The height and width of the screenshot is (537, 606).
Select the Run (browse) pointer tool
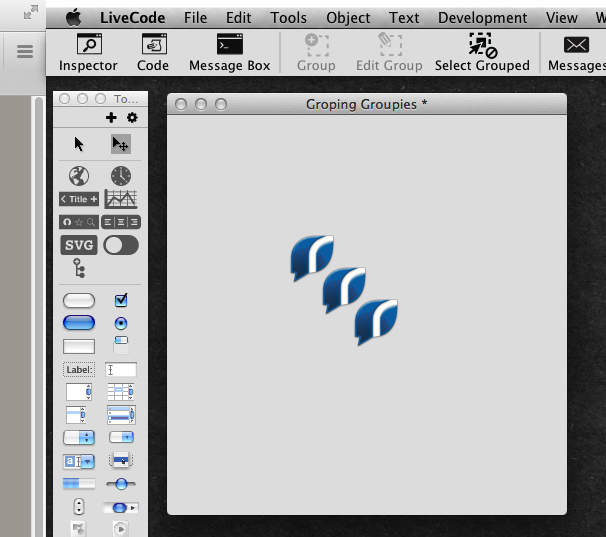[x=79, y=144]
